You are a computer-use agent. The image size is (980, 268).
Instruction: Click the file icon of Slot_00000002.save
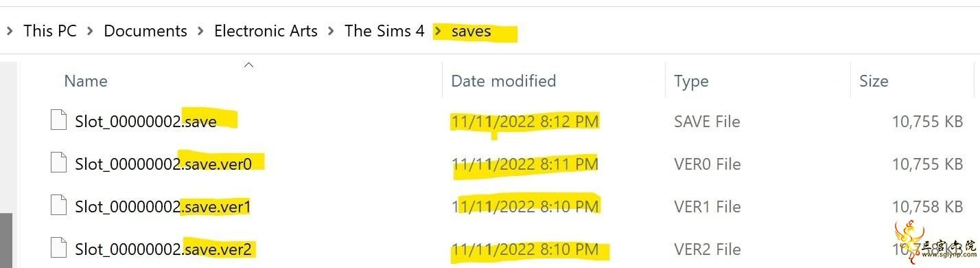59,121
